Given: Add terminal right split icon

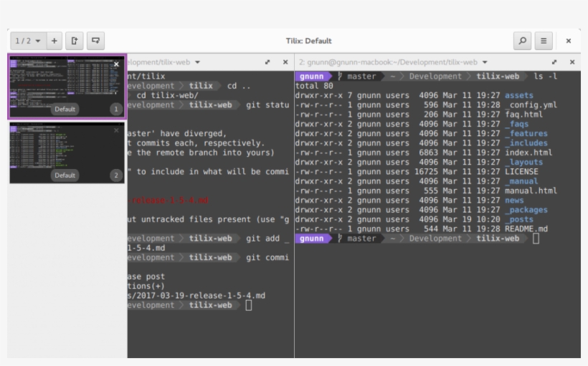Looking at the screenshot, I should click(x=75, y=41).
